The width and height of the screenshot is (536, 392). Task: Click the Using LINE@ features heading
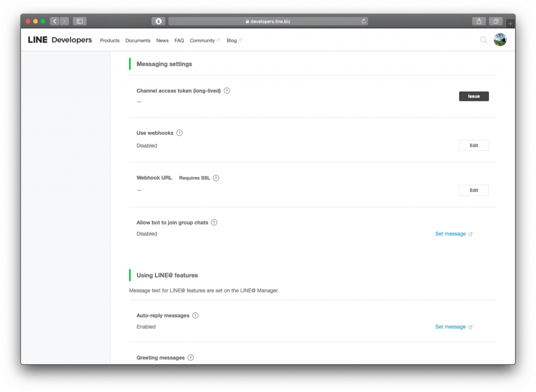coord(167,275)
